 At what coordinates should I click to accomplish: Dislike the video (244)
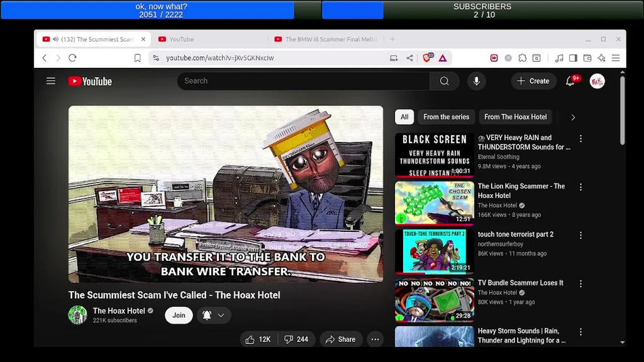coord(296,339)
